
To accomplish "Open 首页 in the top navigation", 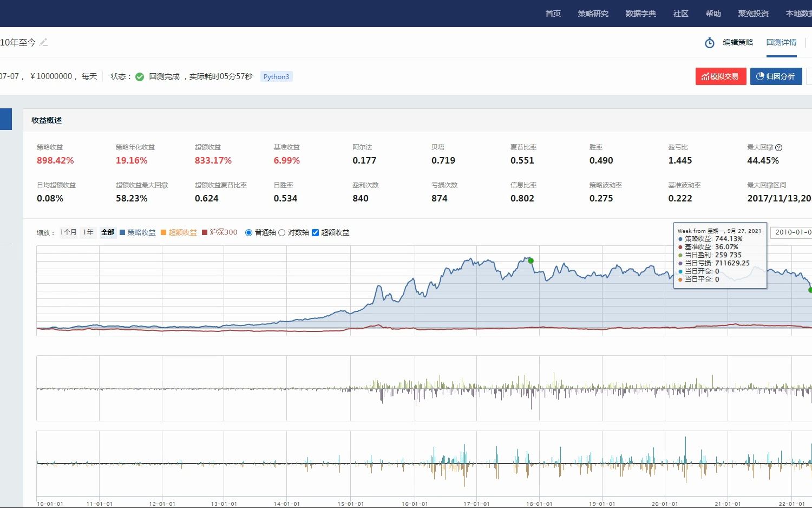I will pyautogui.click(x=553, y=14).
